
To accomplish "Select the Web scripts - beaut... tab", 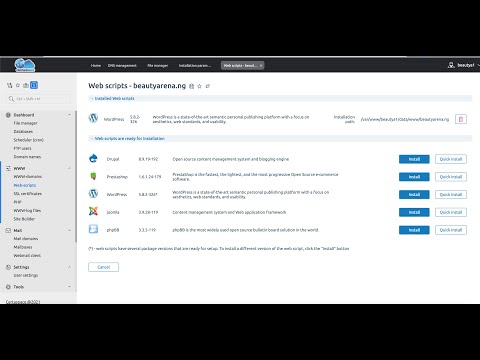I will 240,66.
